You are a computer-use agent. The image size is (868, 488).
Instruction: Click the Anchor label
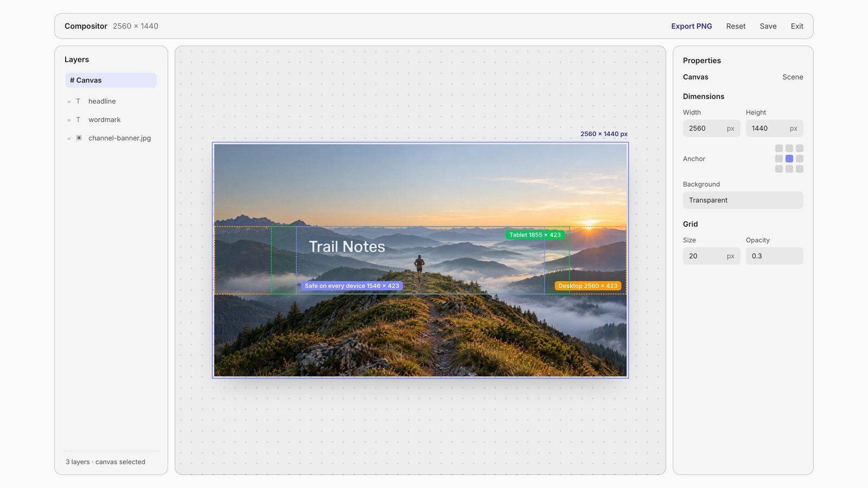[694, 159]
